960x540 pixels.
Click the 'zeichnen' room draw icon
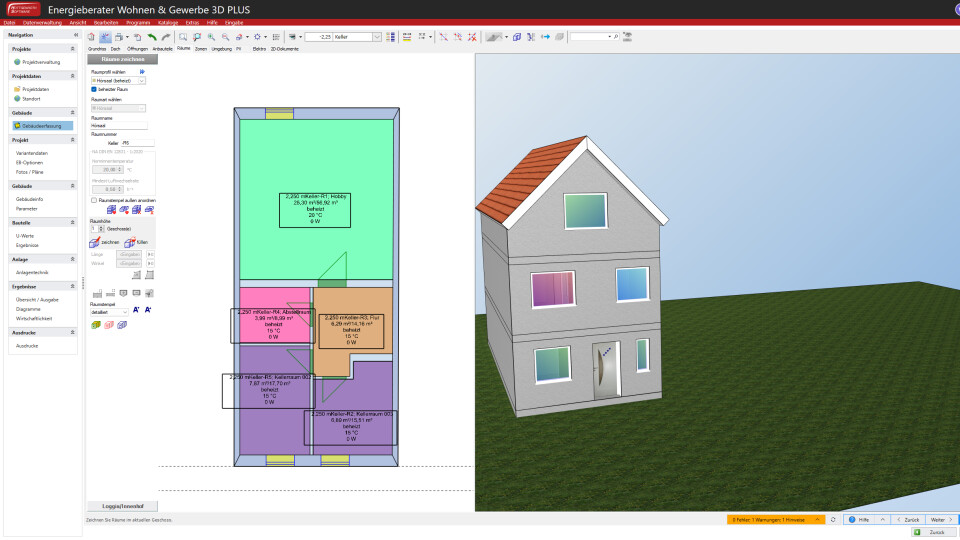[x=95, y=242]
